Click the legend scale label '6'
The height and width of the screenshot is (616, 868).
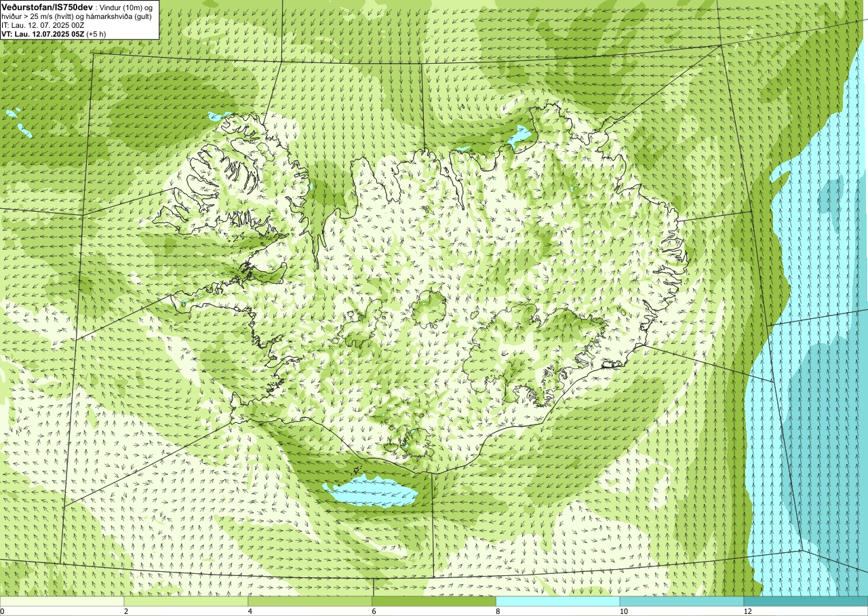point(374,611)
